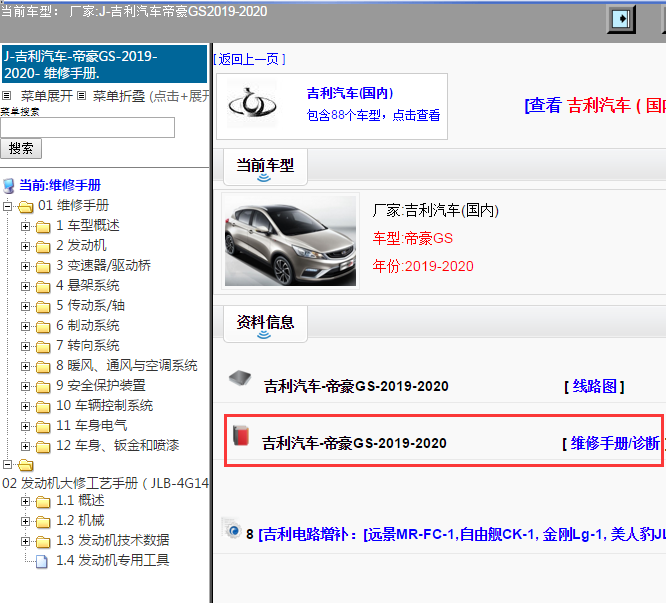Open the 吉利电路增补 link
The height and width of the screenshot is (603, 666).
click(462, 534)
